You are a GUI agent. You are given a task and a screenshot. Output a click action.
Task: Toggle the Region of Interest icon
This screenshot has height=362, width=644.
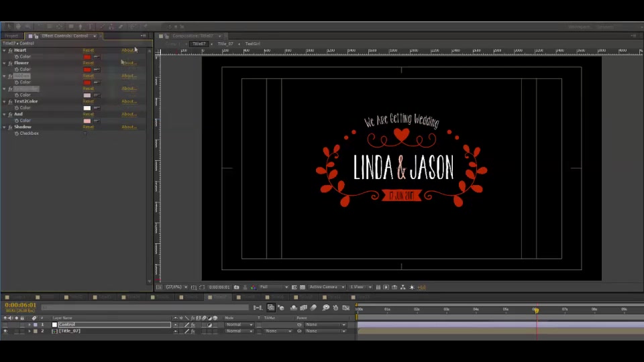(x=294, y=288)
